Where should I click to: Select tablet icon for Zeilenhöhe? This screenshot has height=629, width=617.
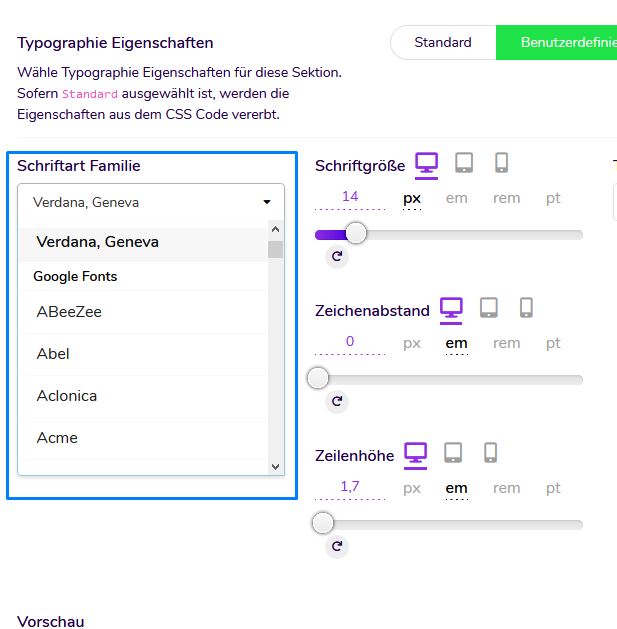tap(453, 454)
